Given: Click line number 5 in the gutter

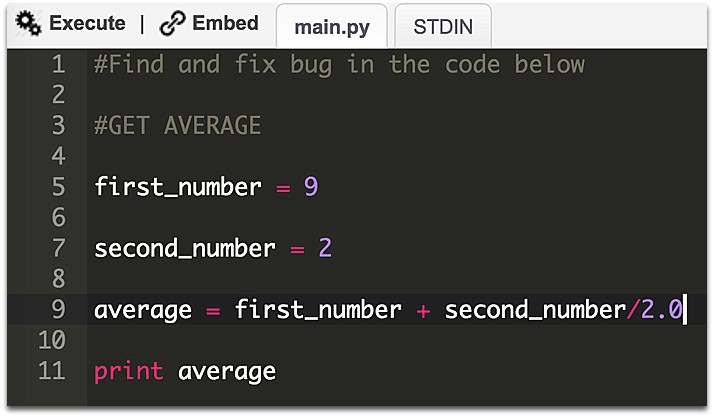Looking at the screenshot, I should pos(58,187).
